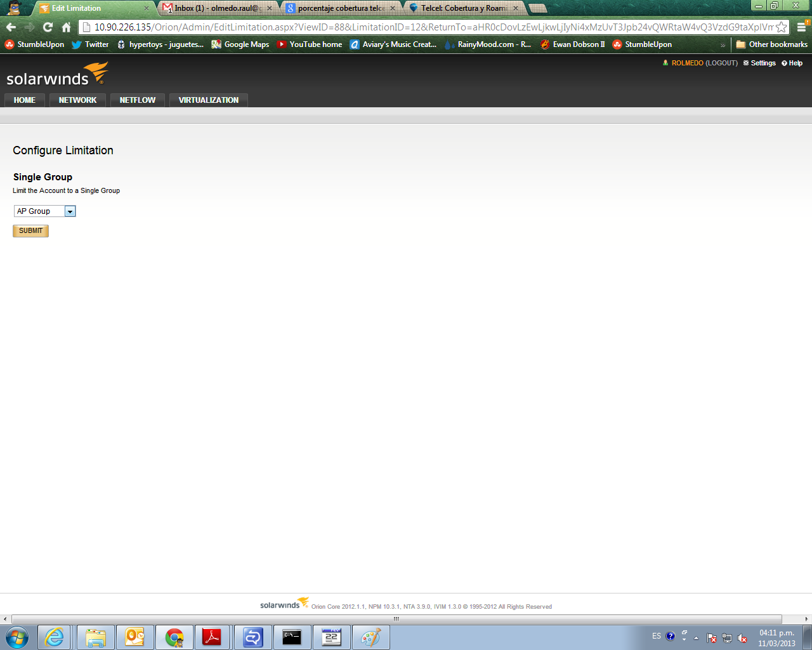Close the Edit Limitation browser tab

click(147, 8)
